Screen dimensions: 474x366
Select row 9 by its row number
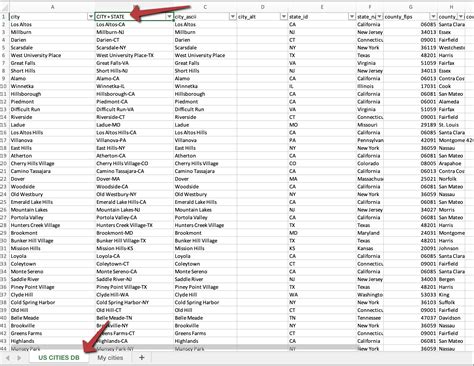point(4,78)
